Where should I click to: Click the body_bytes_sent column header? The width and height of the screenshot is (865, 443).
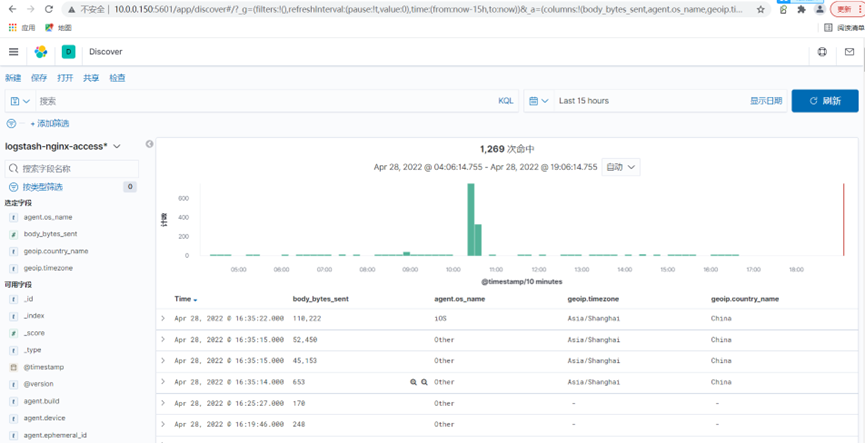click(x=321, y=299)
